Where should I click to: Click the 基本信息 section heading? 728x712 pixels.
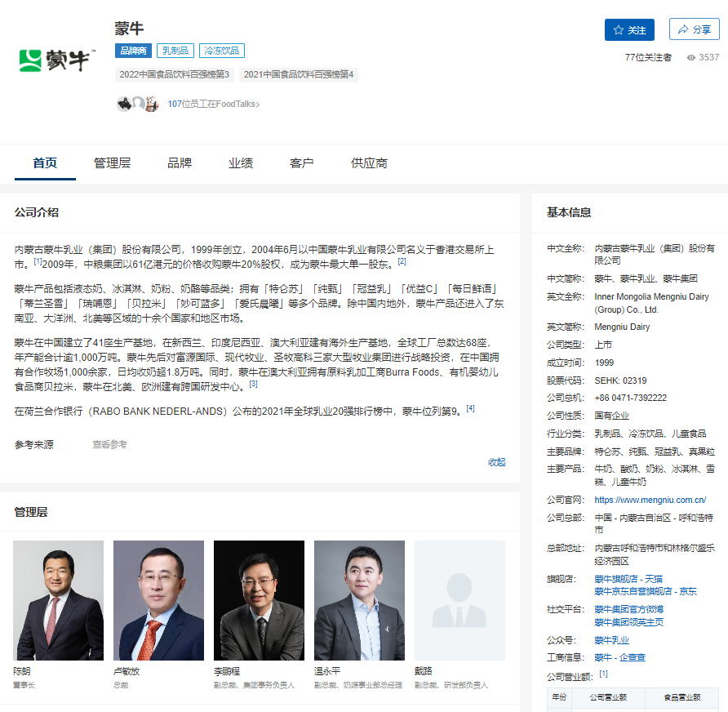click(x=569, y=212)
